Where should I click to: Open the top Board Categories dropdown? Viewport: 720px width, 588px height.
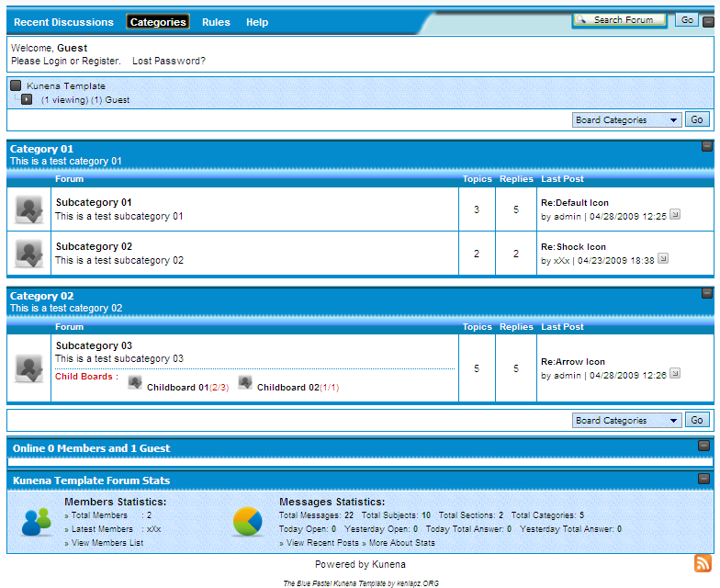[626, 119]
